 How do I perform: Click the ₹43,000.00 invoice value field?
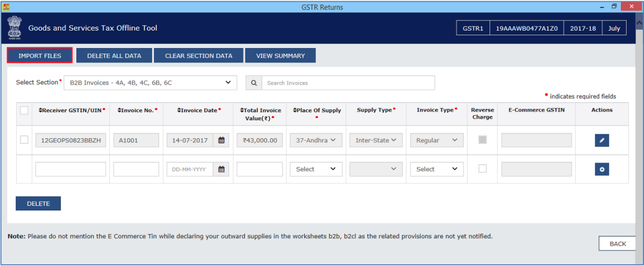coord(260,141)
